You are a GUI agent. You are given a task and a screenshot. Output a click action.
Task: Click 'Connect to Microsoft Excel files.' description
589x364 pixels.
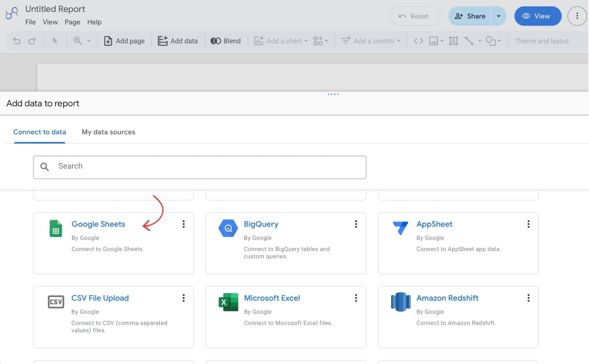pos(288,323)
